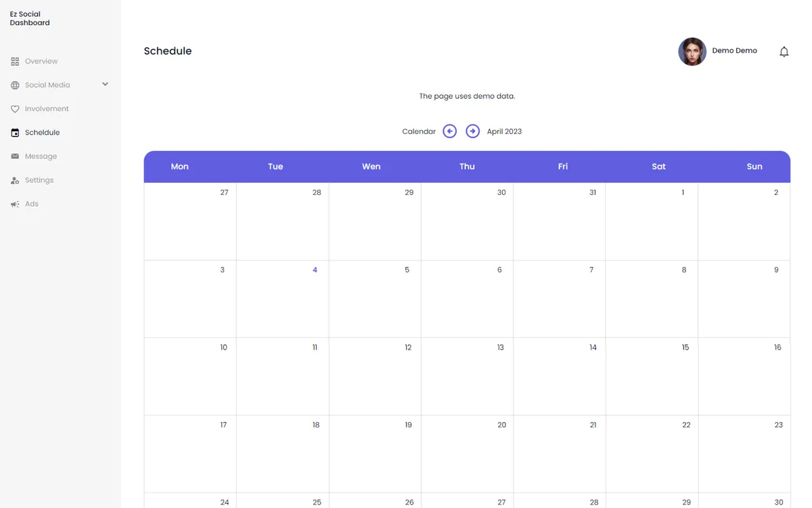The height and width of the screenshot is (508, 812).
Task: Click the Involvement heart icon
Action: (15, 109)
